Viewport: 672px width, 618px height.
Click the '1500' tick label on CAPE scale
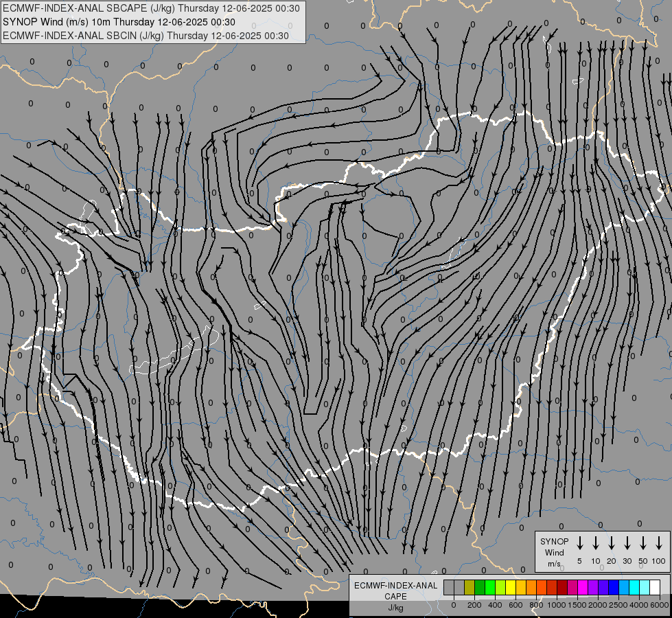point(577,605)
